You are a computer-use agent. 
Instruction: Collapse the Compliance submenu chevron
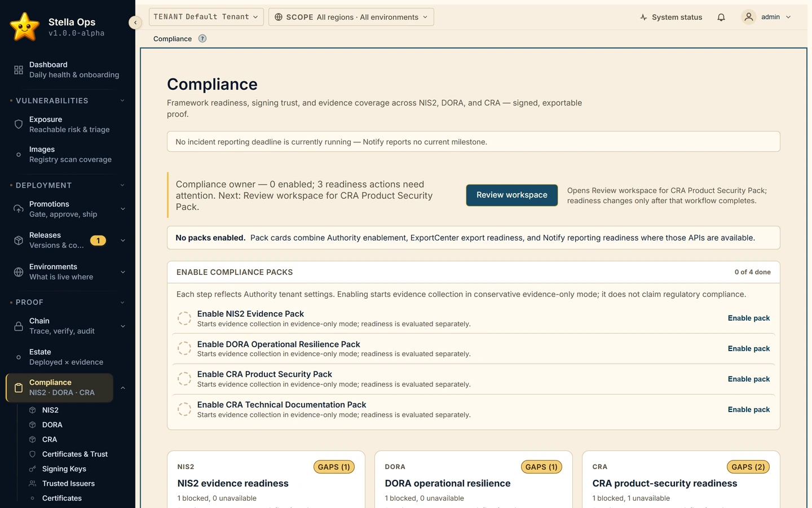(x=123, y=388)
